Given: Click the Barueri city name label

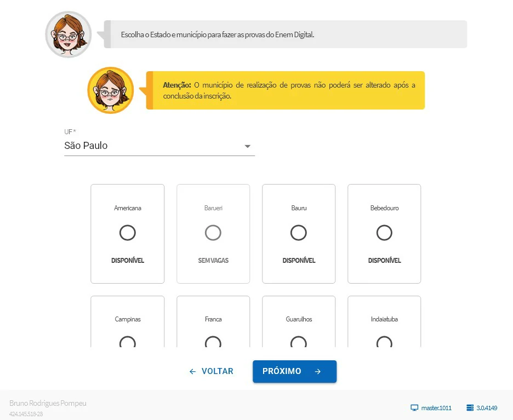Looking at the screenshot, I should (213, 208).
